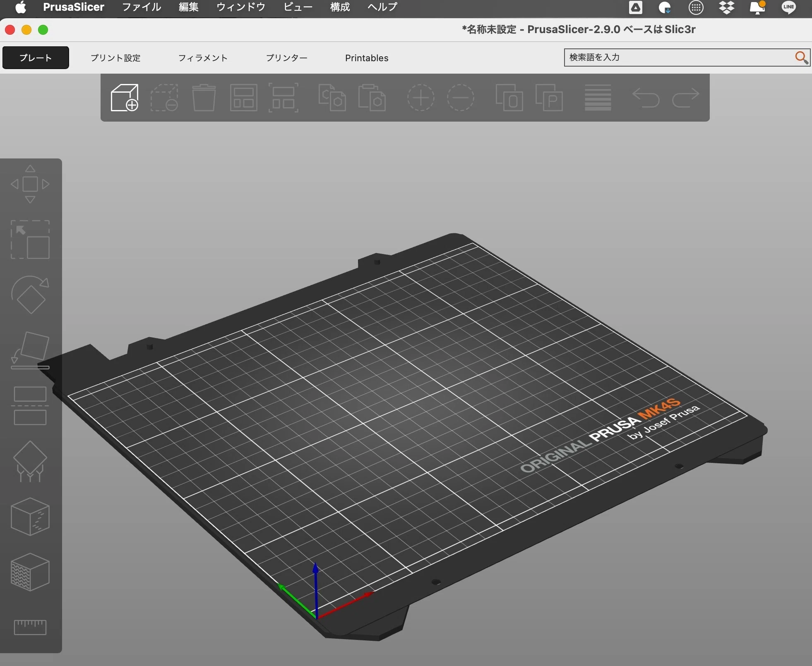Click the round dotted-grid menu bar icon
Screen dimensions: 812x666
click(696, 7)
